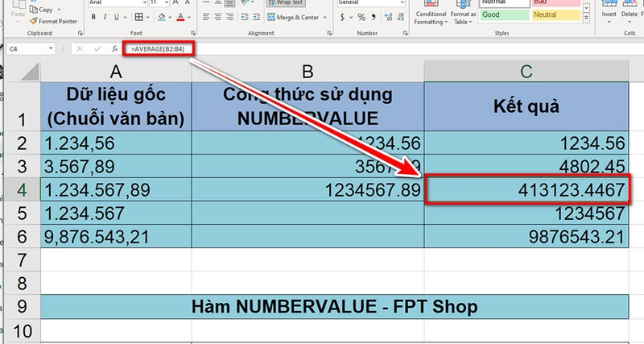This screenshot has width=644, height=344.
Task: Click the Copy button
Action: point(42,10)
